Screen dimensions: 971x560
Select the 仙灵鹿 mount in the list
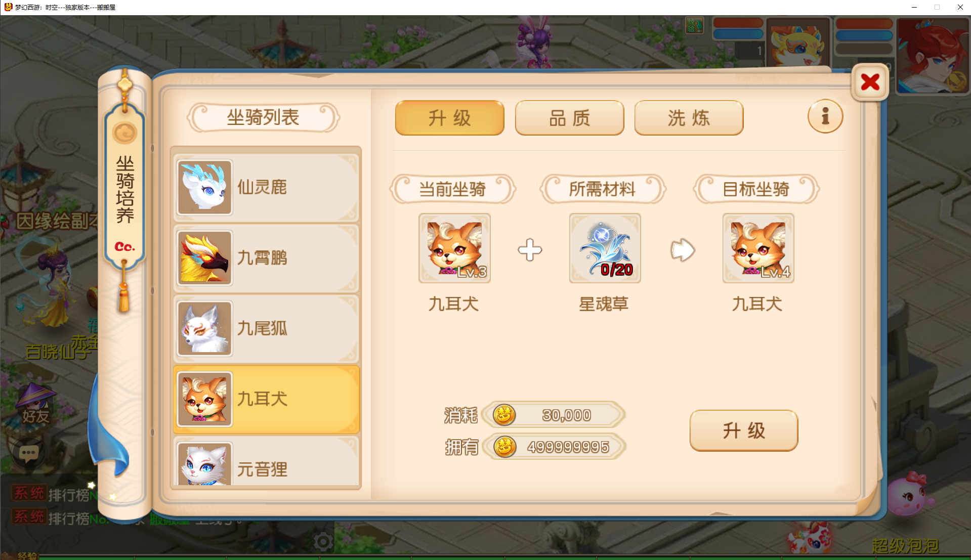point(267,187)
